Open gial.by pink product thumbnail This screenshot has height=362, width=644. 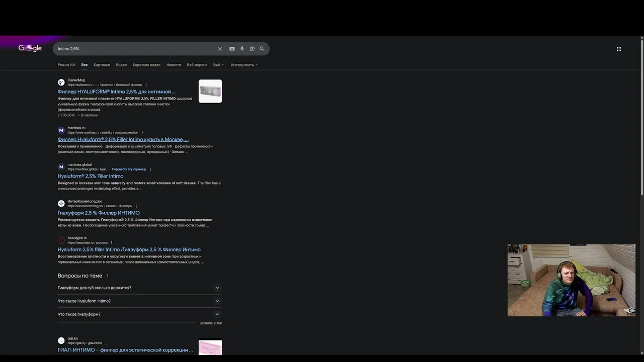coord(210,347)
